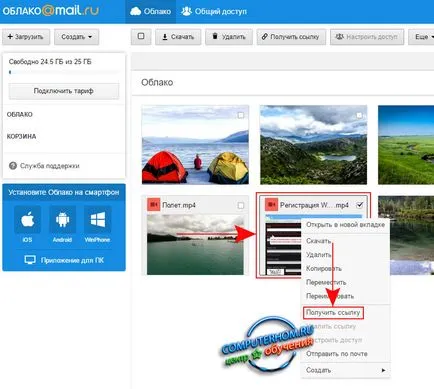
Task: Click the Загрузить upload button
Action: coord(26,37)
